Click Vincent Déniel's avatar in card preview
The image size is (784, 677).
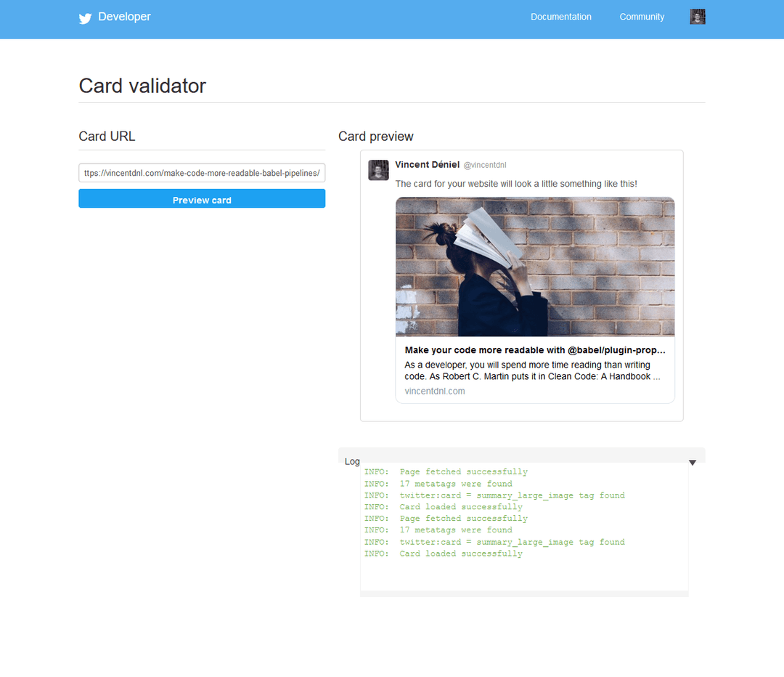[x=378, y=170]
